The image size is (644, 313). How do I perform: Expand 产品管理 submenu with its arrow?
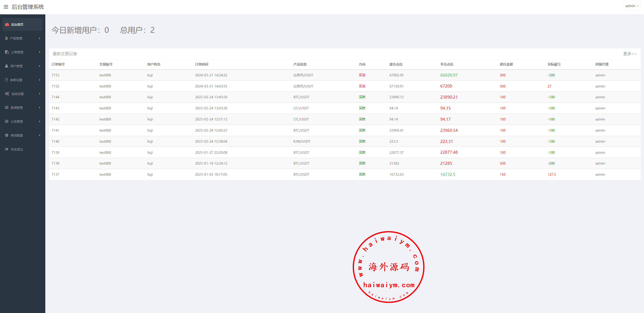point(40,38)
